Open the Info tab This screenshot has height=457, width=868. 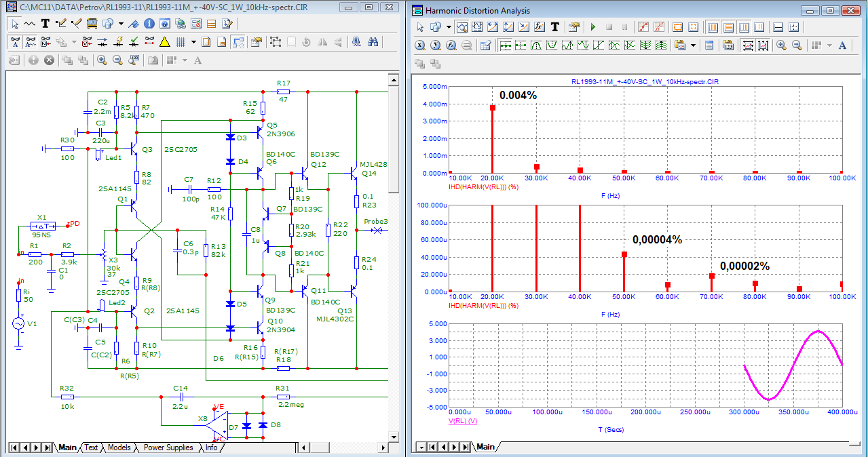coord(212,448)
